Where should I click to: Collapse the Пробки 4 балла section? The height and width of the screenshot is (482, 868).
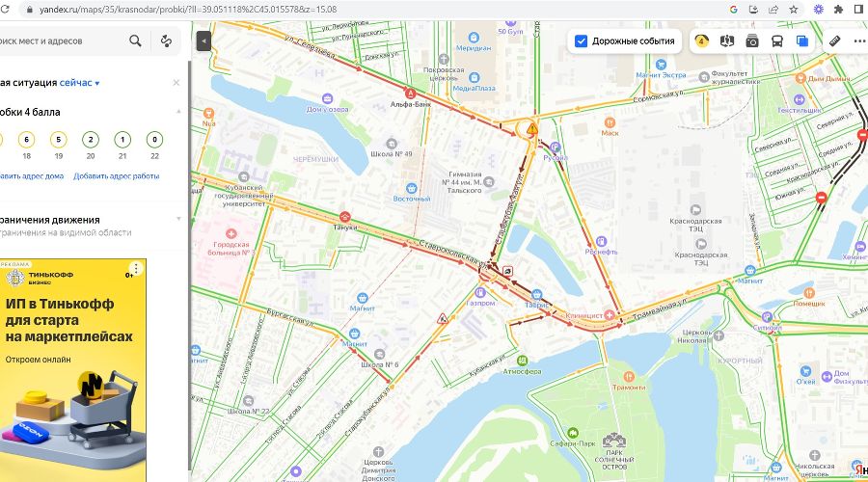coord(178,112)
